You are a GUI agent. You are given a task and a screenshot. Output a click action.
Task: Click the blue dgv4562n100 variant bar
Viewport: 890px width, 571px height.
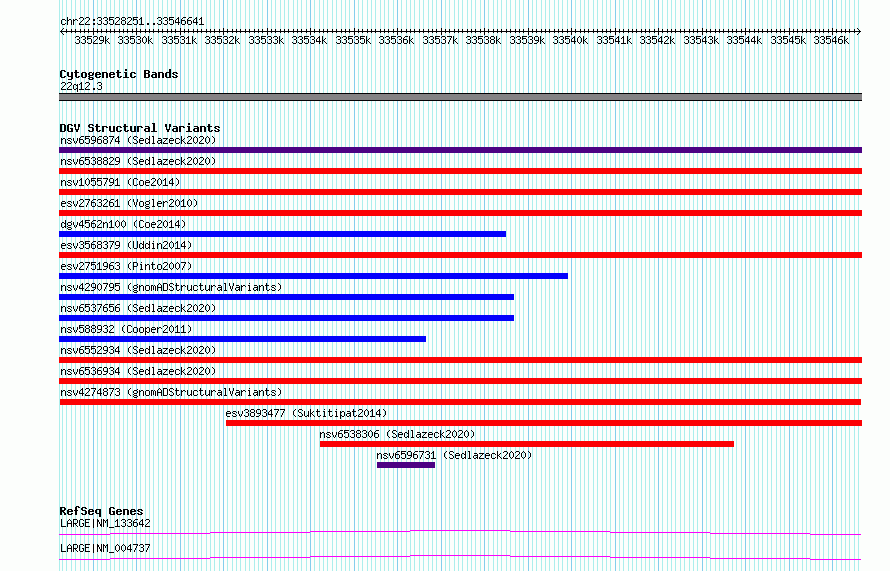[x=282, y=234]
